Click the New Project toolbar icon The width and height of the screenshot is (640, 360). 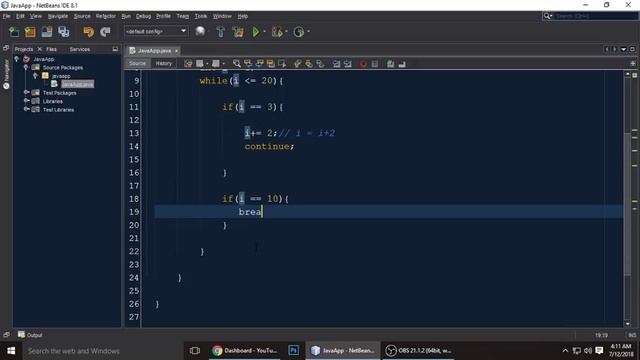(30, 32)
